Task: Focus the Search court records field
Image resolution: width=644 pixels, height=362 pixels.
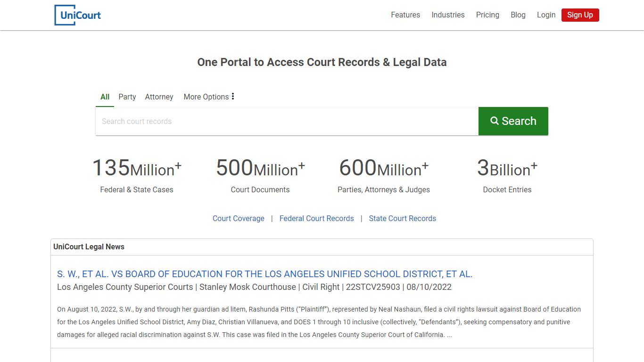Action: coord(287,121)
